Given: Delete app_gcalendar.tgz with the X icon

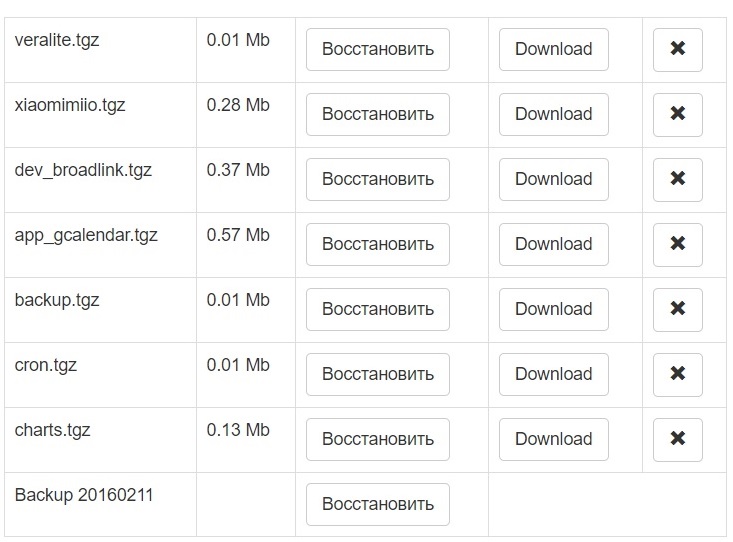Looking at the screenshot, I should point(677,244).
